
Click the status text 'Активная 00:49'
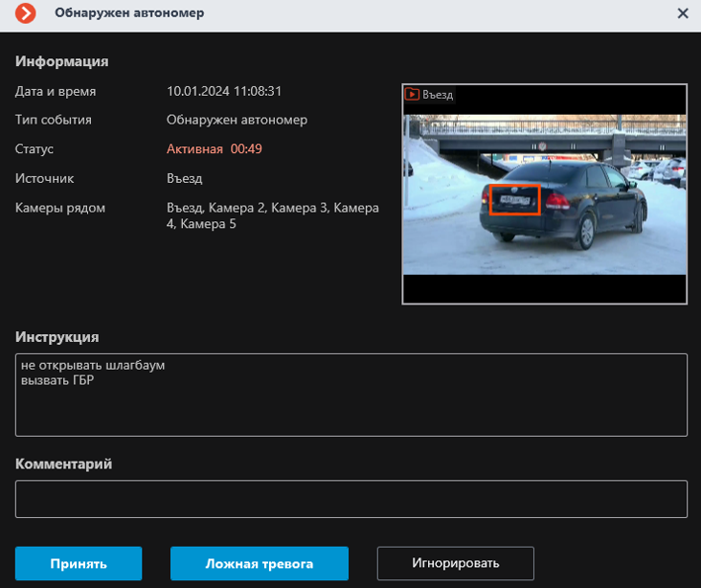pos(215,148)
